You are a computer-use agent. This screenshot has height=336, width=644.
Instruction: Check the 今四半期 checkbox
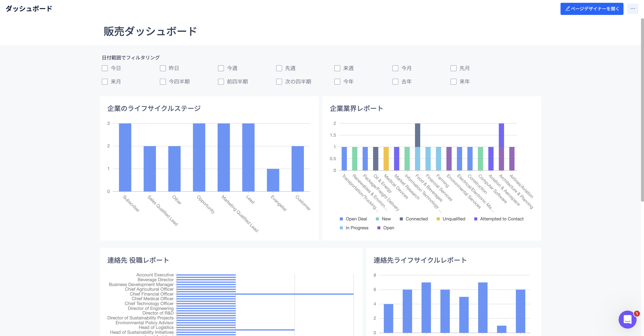point(163,81)
